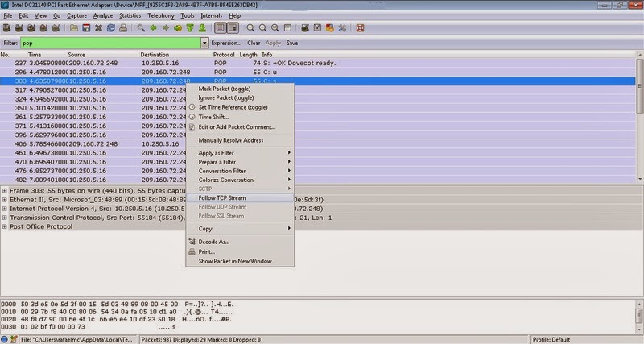The height and width of the screenshot is (344, 644).
Task: Click the packet list vertical scrollbar
Action: coord(639,117)
